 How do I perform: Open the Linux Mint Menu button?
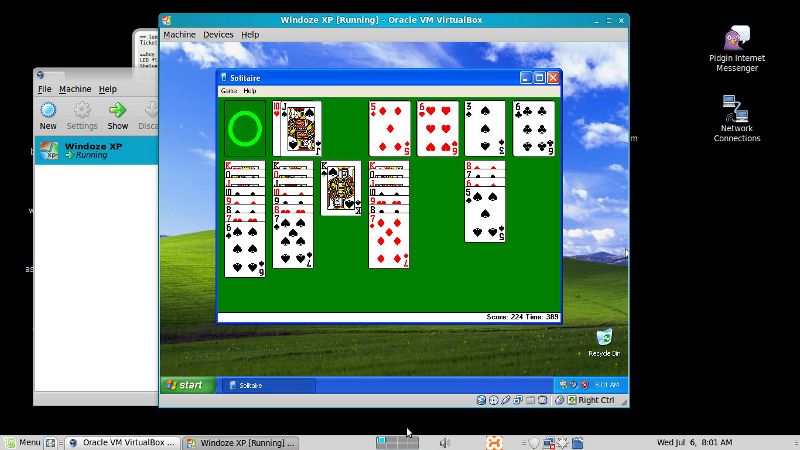[22, 442]
